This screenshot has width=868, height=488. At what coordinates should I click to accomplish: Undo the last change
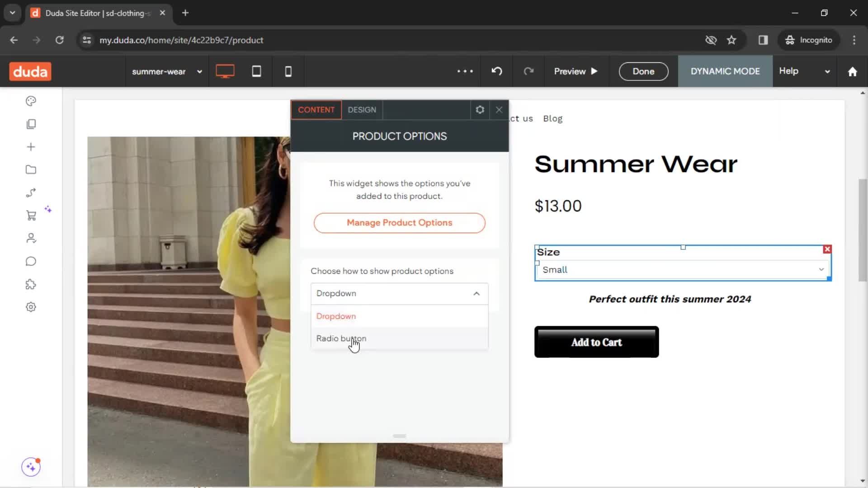pos(497,71)
